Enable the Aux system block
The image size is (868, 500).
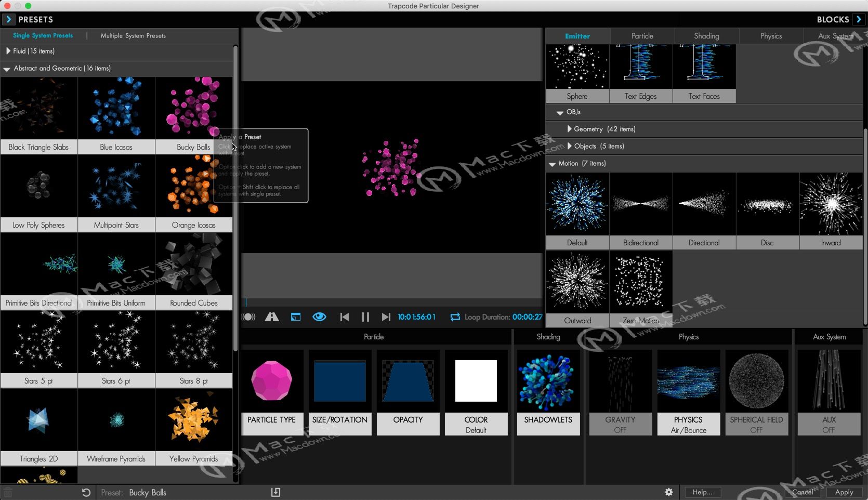click(829, 392)
